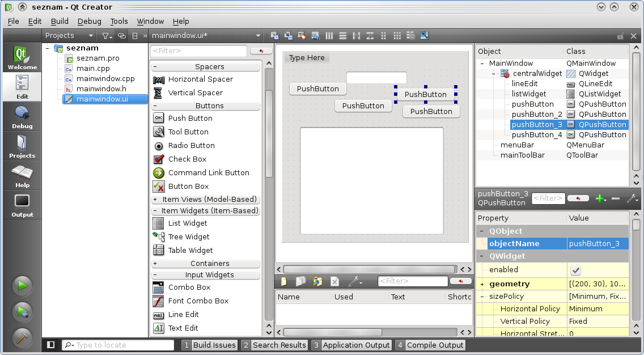Collapse the Spacers widget category

[155, 66]
